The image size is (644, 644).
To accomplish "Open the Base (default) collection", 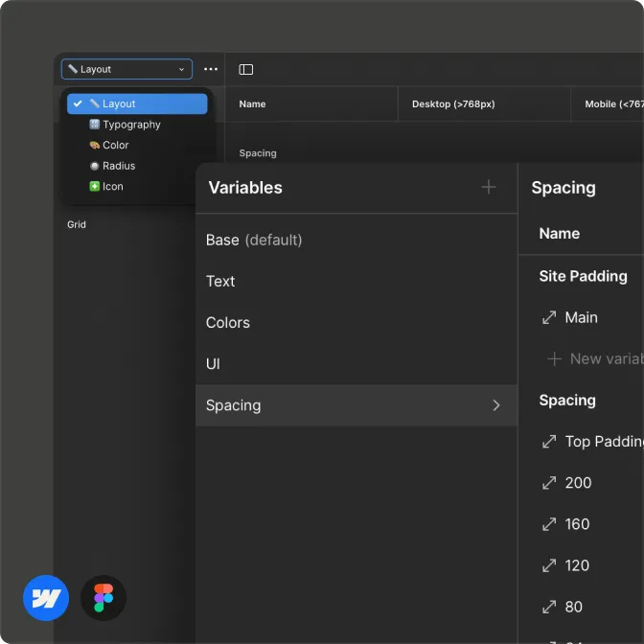I will coord(254,241).
